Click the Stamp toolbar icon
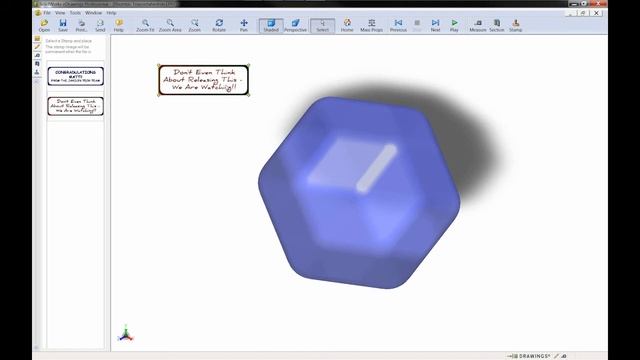The image size is (640, 360). (x=516, y=25)
